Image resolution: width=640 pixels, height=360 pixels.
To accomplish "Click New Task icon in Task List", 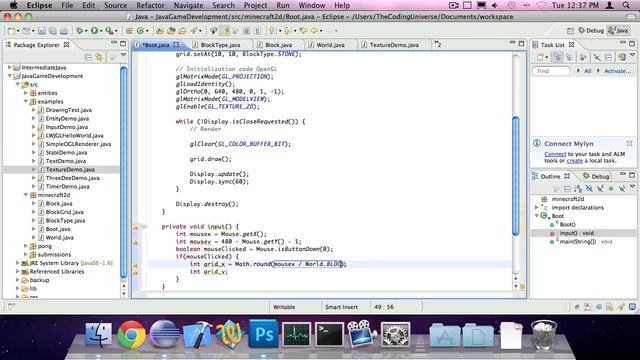I will click(541, 58).
